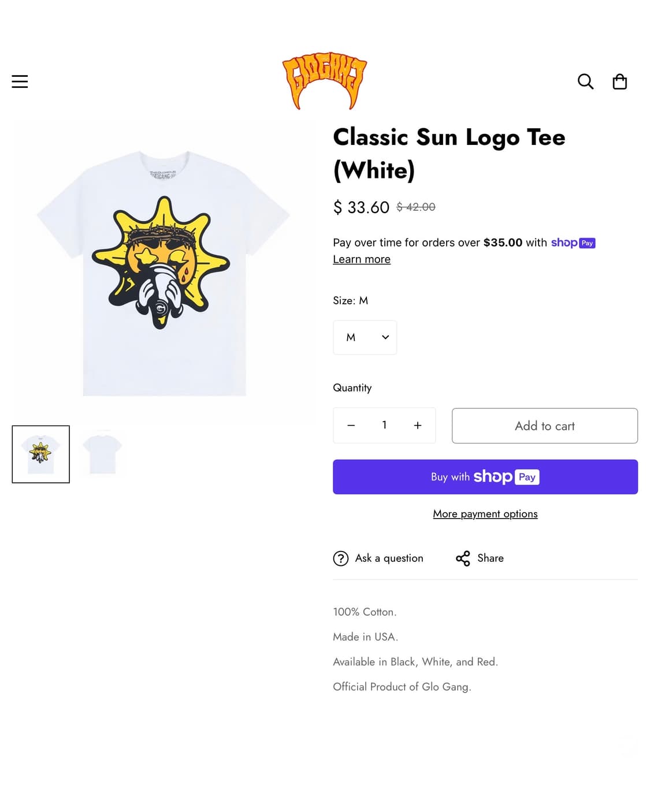Select the front view shirt thumbnail
650x812 pixels.
click(x=41, y=455)
